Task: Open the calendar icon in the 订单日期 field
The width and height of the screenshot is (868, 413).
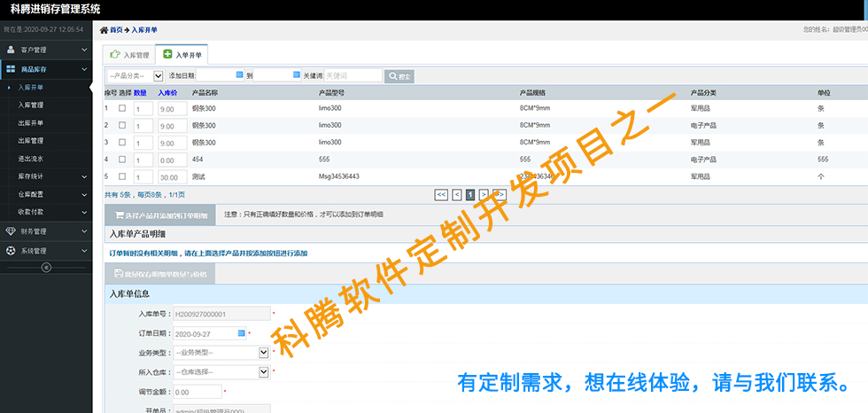Action: point(241,332)
